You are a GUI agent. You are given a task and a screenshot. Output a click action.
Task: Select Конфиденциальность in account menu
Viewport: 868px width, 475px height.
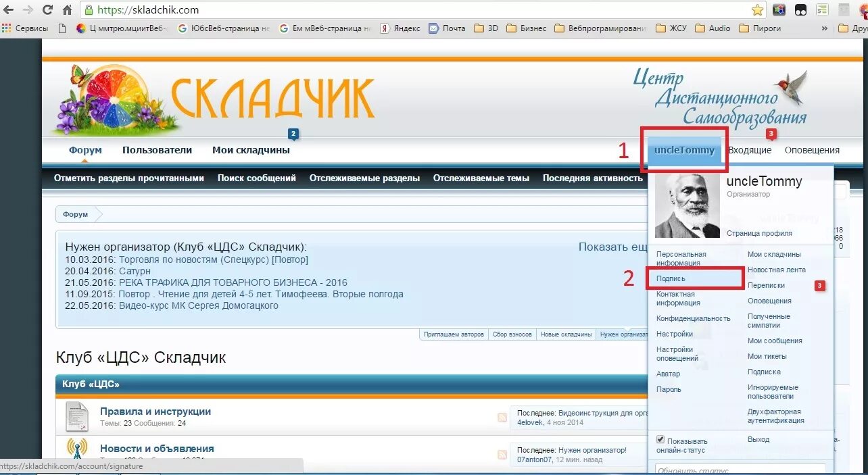[693, 318]
